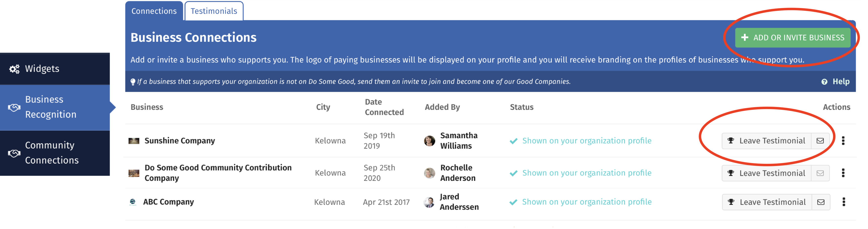Screen dimensions: 868x229
Task: Click Rochelle Anderson avatar
Action: 429,173
